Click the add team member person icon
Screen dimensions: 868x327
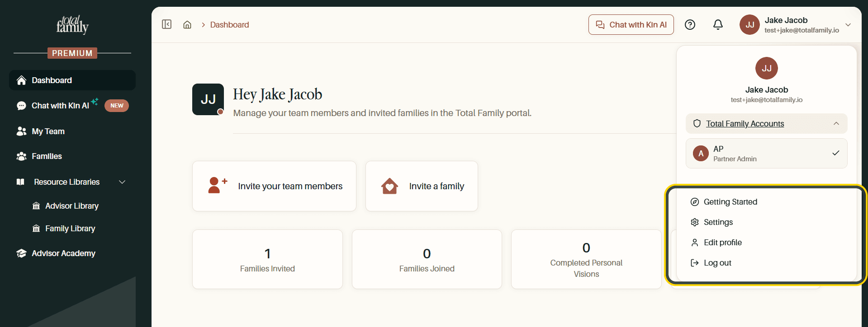[218, 185]
